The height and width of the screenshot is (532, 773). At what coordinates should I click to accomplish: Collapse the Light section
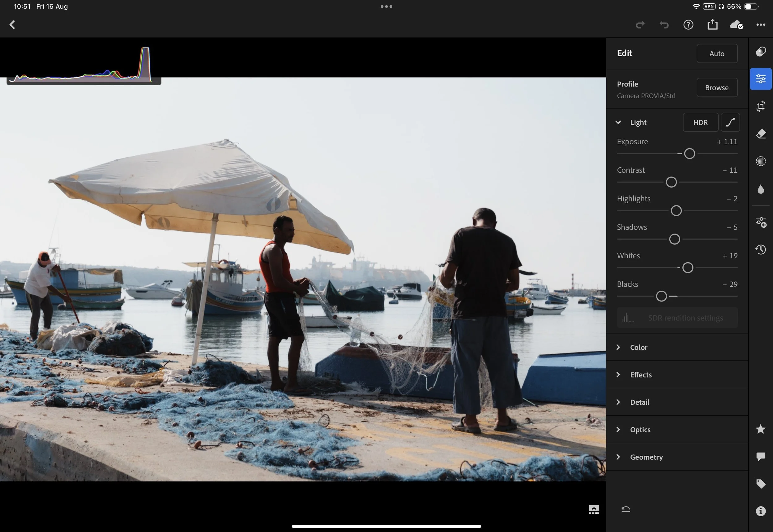618,122
